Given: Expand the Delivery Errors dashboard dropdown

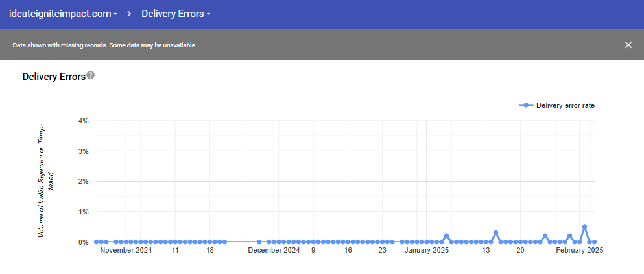Looking at the screenshot, I should [x=176, y=14].
